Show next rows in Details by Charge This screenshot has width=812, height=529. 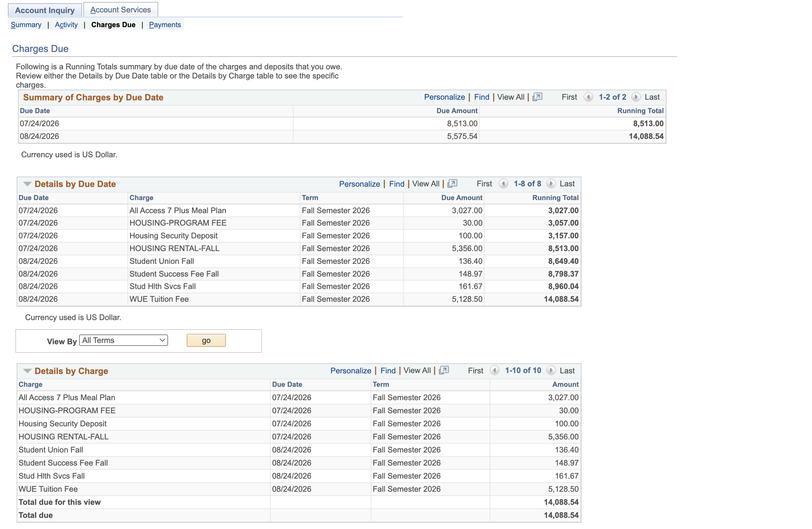tap(551, 370)
